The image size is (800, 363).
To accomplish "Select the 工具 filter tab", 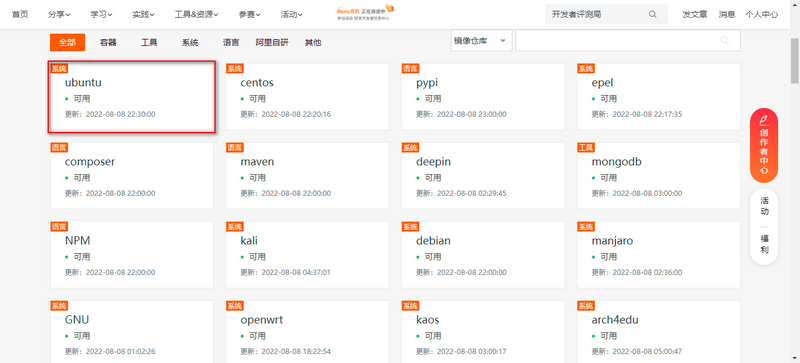I will click(149, 42).
